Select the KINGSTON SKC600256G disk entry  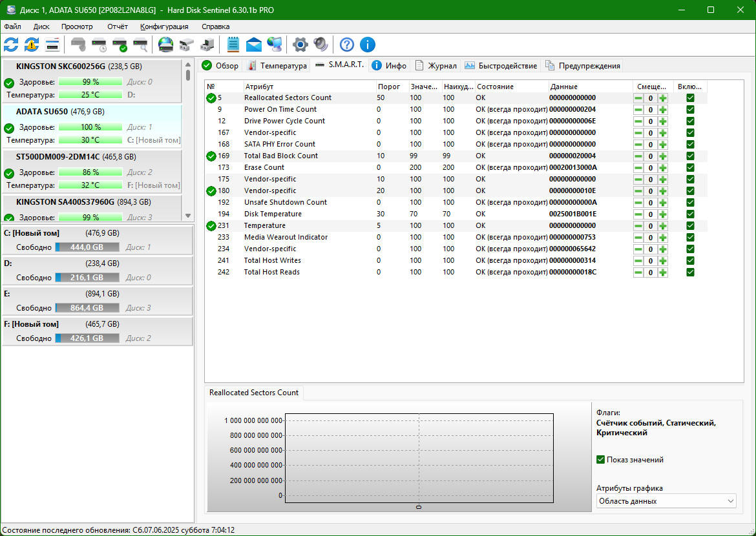pos(92,81)
